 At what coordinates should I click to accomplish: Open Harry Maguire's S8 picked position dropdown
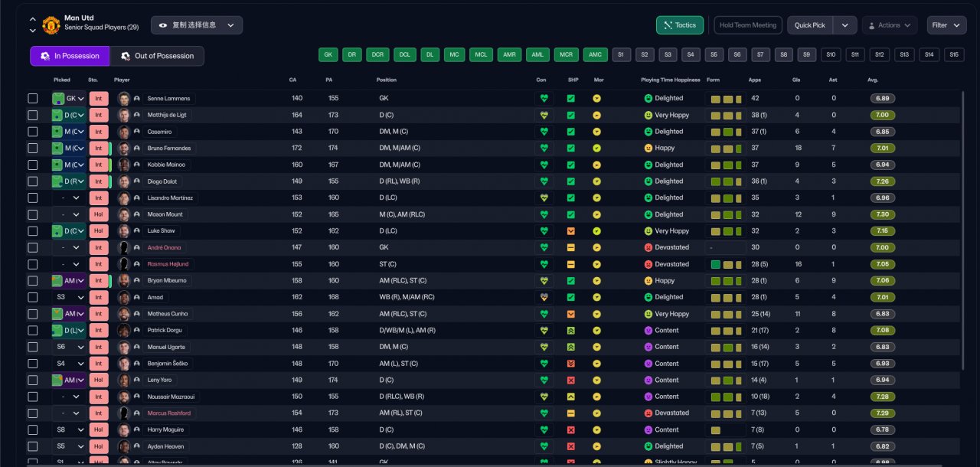[x=69, y=429]
